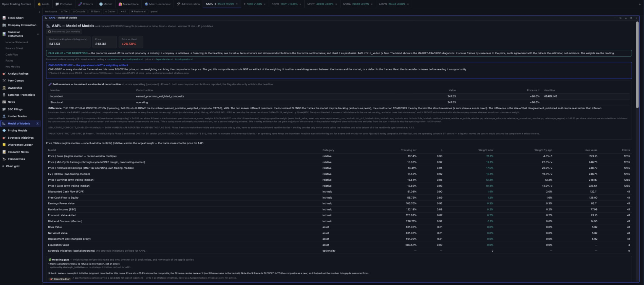Click the Company Information building icon
The image size is (644, 285).
click(x=4, y=25)
